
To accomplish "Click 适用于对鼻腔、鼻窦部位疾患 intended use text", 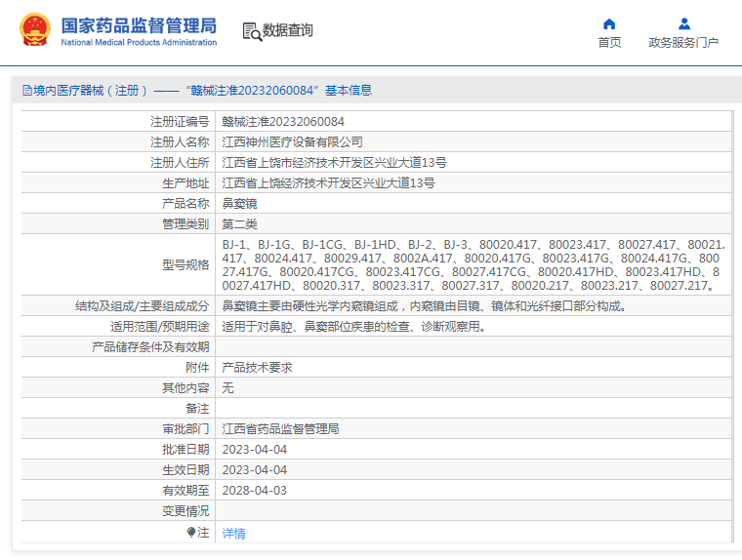I will tap(354, 327).
